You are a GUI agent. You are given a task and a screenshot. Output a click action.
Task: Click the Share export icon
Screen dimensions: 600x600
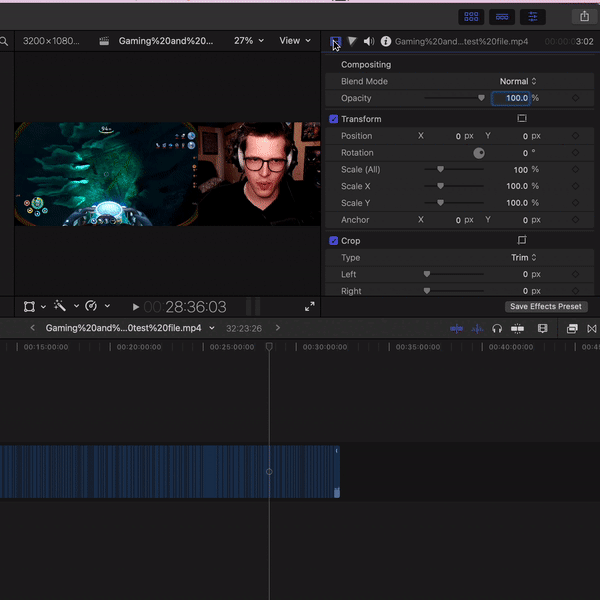pos(585,16)
